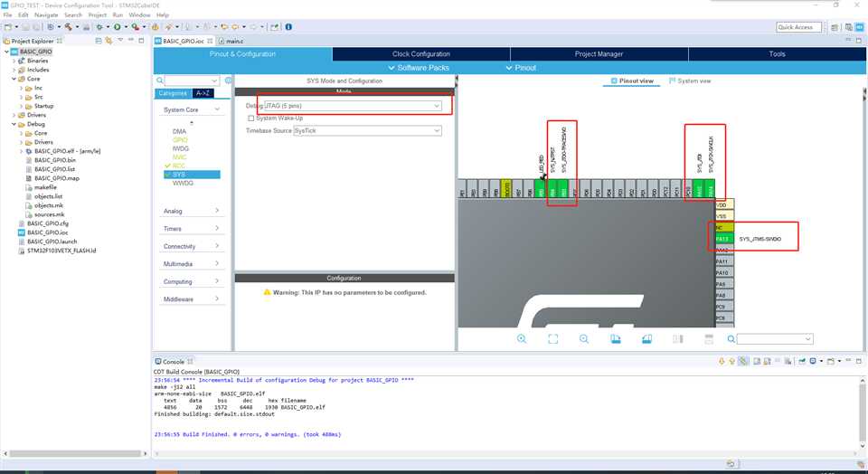Viewport: 868px width, 474px height.
Task: Select RCC in System Core list
Action: tap(179, 166)
